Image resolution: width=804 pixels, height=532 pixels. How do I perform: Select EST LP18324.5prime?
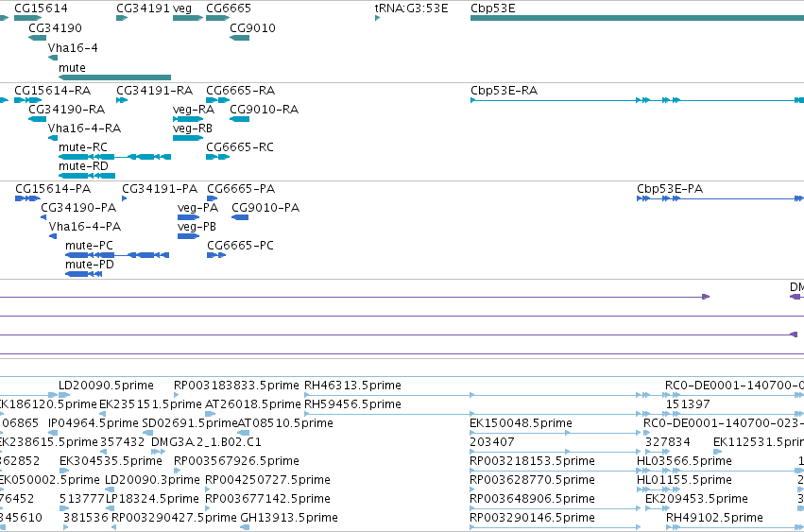(152, 499)
